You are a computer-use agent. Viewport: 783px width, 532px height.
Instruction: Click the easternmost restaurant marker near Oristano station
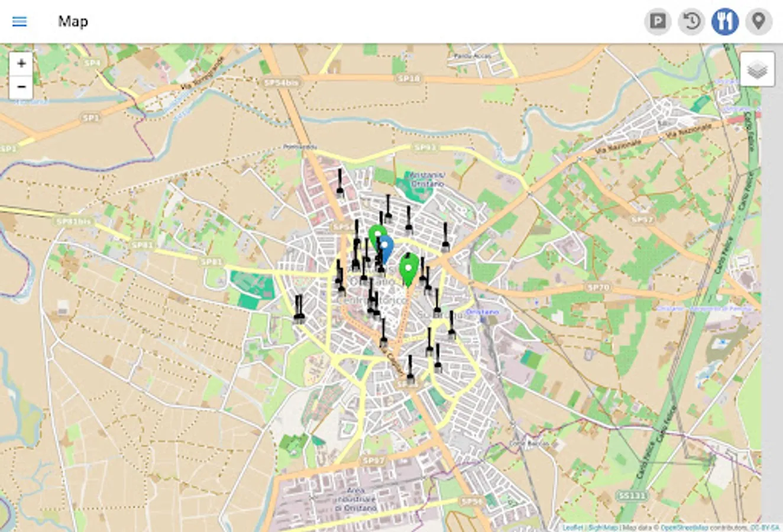(x=452, y=324)
